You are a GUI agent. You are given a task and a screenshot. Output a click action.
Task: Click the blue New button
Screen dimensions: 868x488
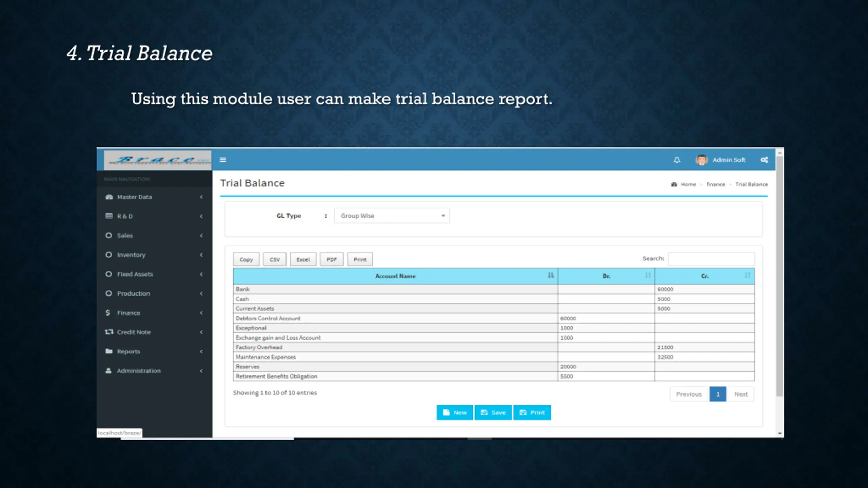click(x=455, y=412)
